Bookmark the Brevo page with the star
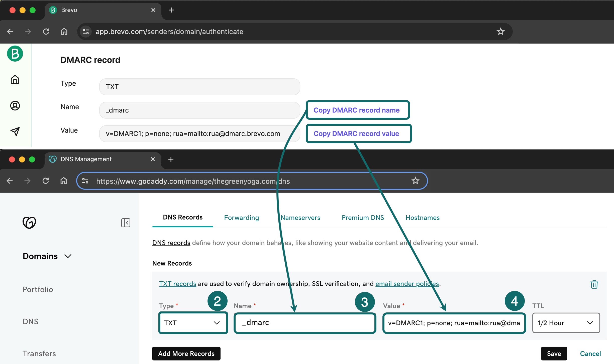This screenshot has height=364, width=614. coord(500,32)
